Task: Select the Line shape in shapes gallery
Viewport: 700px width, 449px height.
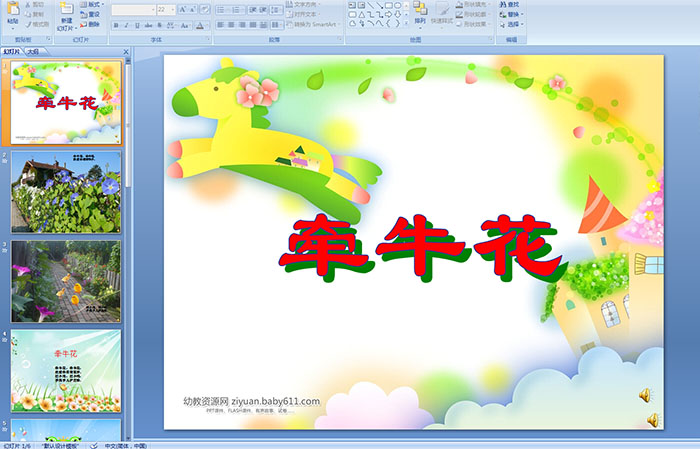Action: tap(371, 5)
